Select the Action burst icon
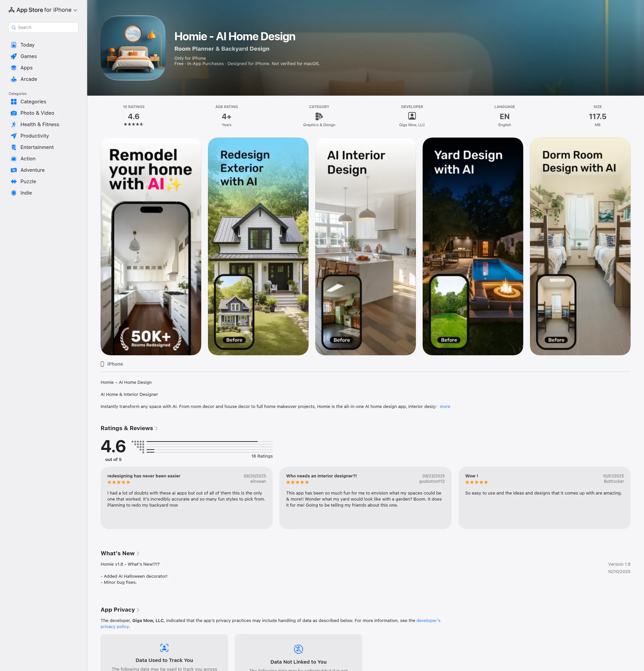The height and width of the screenshot is (671, 644). point(14,158)
